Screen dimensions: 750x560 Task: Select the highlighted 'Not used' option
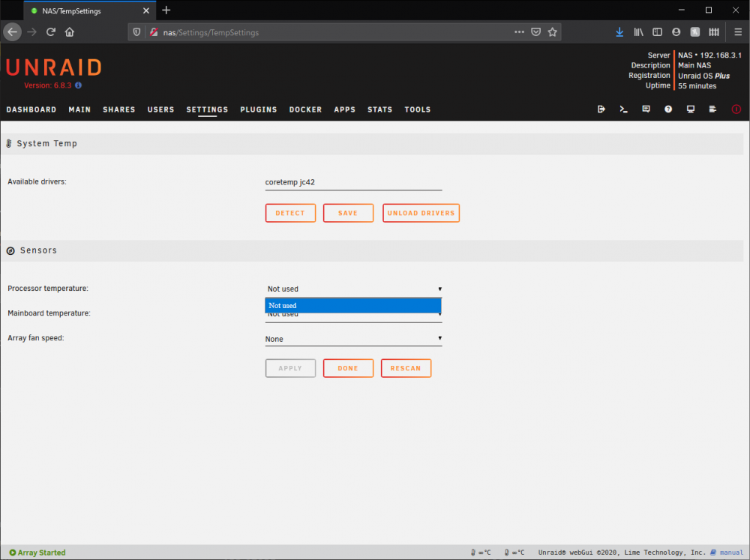353,305
